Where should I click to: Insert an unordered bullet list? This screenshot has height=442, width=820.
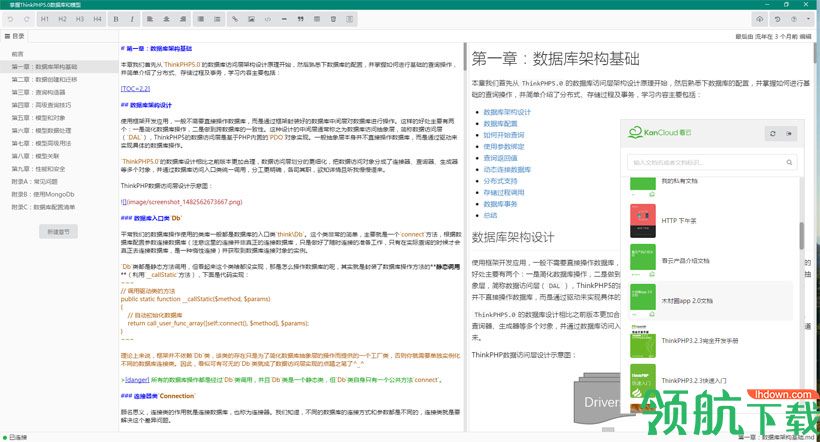[x=201, y=19]
